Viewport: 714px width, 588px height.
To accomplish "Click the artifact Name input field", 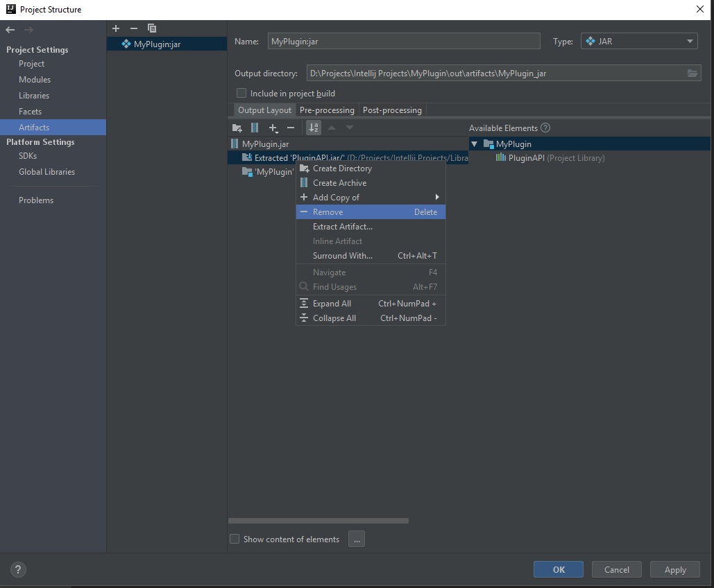I will click(x=403, y=42).
